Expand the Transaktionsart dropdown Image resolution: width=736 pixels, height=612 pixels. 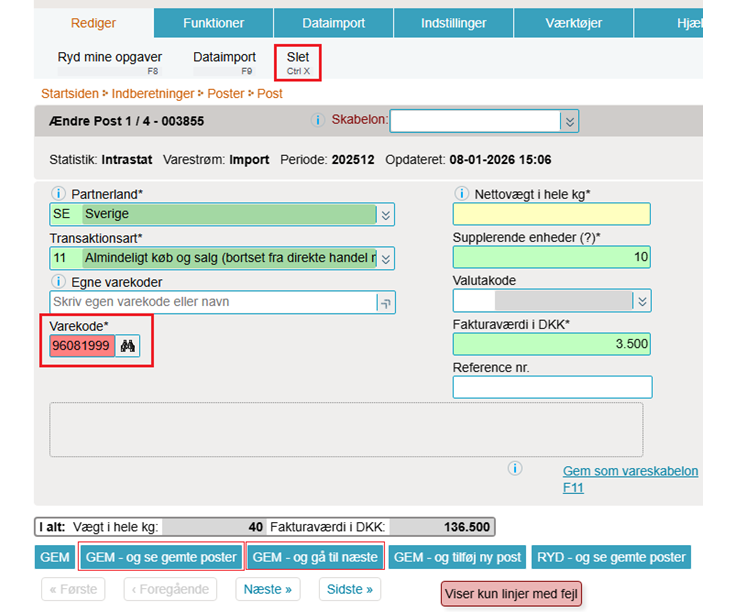[386, 258]
